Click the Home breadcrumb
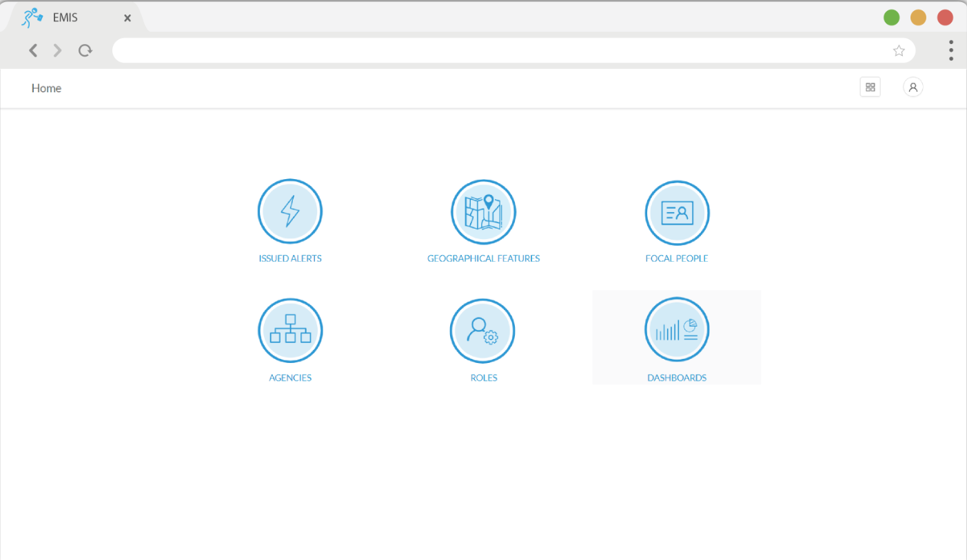This screenshot has width=967, height=560. pyautogui.click(x=46, y=88)
